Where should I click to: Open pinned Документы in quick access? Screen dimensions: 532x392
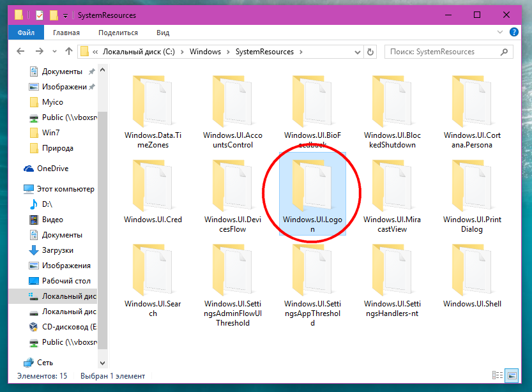click(62, 72)
